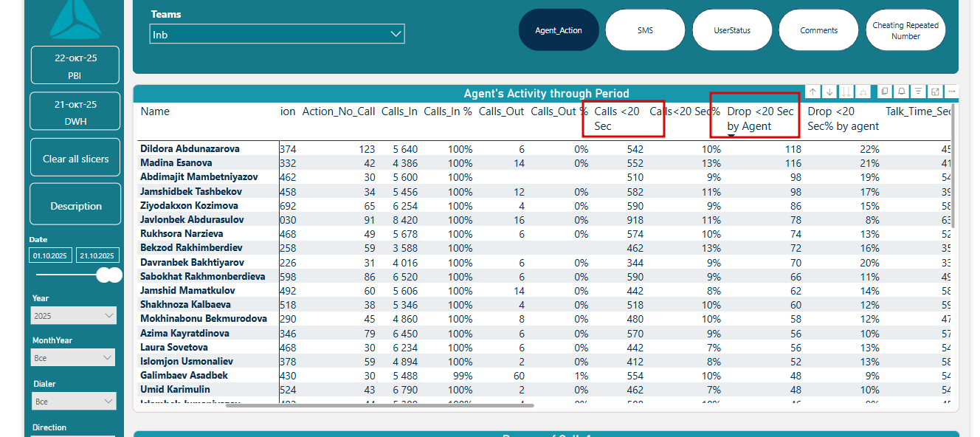Click the start date field 01.10.2025

point(51,255)
